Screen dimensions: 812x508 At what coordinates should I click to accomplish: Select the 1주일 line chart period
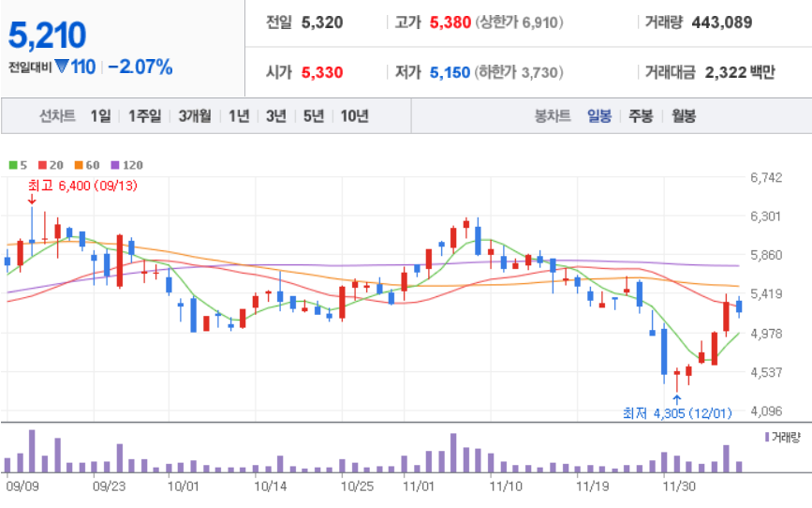tap(144, 115)
